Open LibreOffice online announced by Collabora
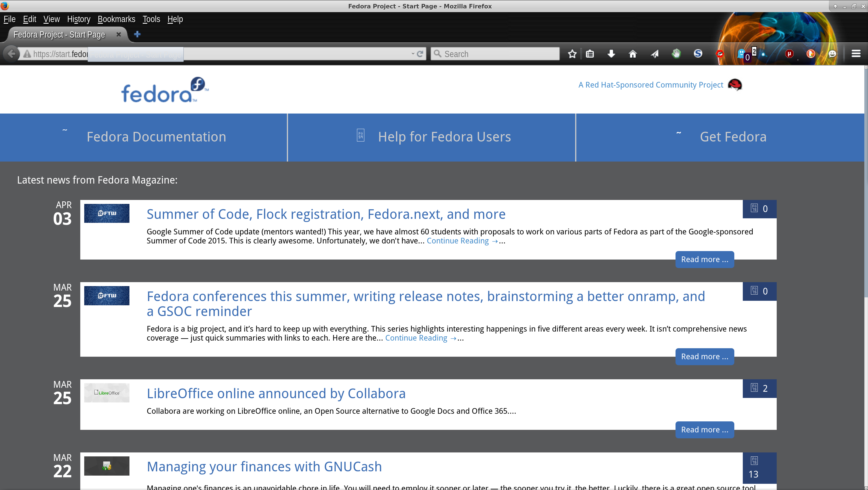This screenshot has height=490, width=868. [276, 393]
